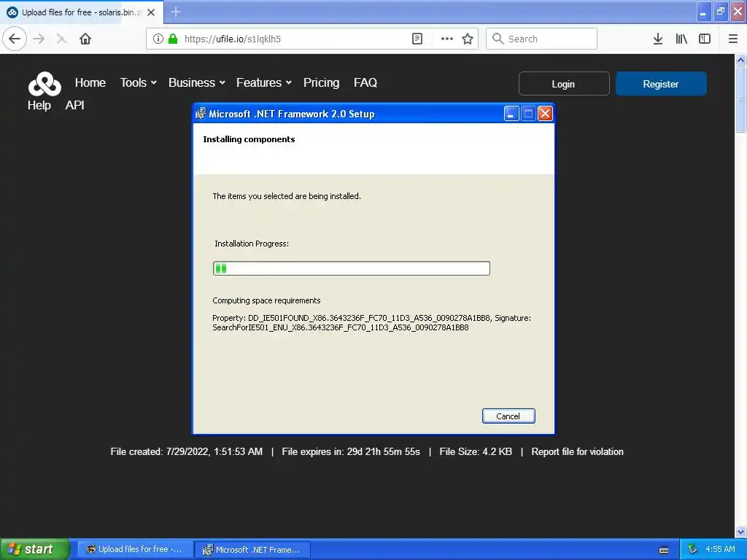This screenshot has height=560, width=747.
Task: Open the Pricing page link
Action: click(322, 82)
